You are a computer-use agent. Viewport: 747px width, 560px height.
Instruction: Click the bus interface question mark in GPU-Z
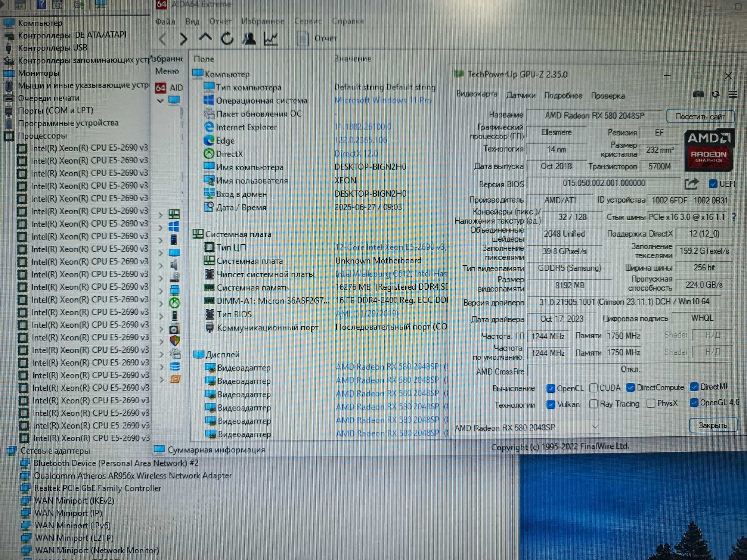point(734,217)
